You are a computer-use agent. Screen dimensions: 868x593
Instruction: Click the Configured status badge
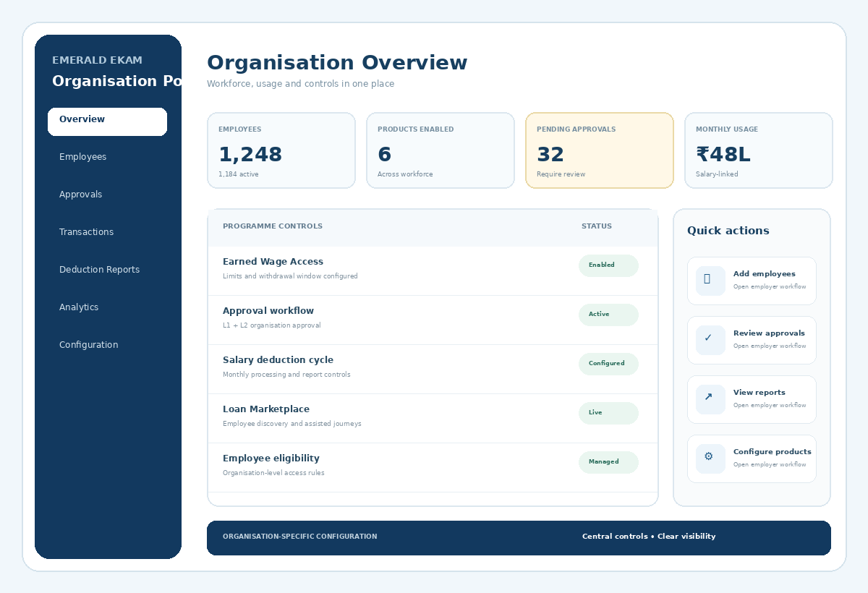point(608,364)
